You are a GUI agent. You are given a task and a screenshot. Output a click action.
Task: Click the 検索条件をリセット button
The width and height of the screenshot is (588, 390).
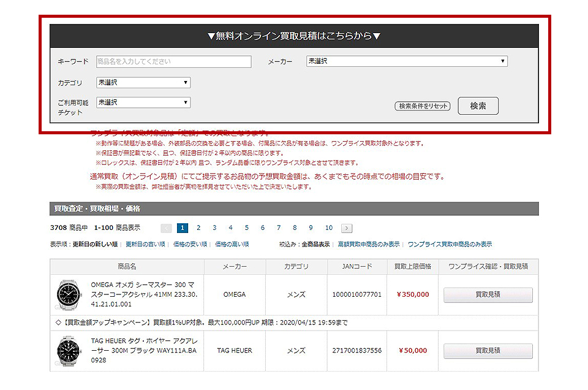pos(423,106)
